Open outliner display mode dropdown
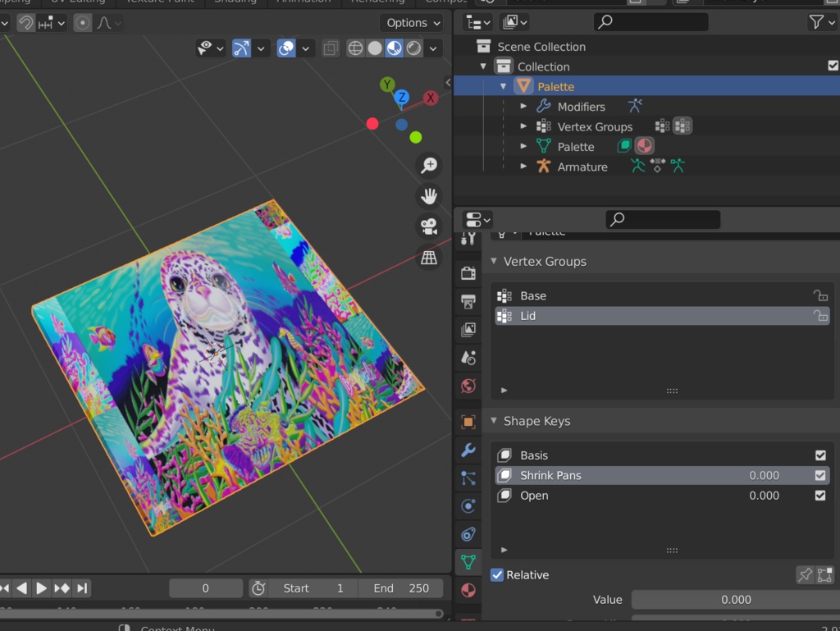 478,22
